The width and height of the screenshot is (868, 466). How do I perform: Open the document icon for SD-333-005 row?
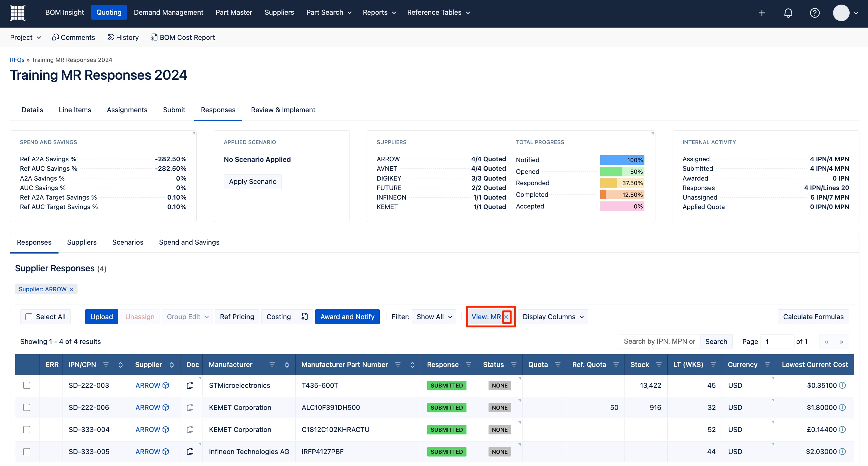[190, 452]
